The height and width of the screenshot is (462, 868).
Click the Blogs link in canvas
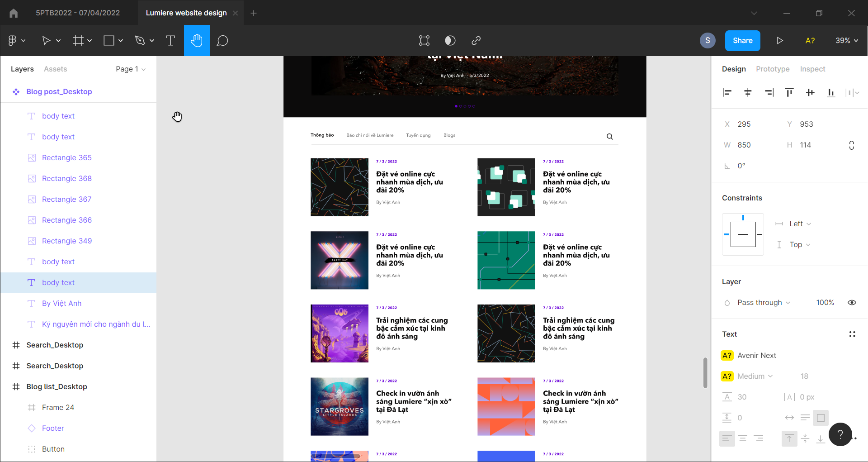pyautogui.click(x=449, y=135)
